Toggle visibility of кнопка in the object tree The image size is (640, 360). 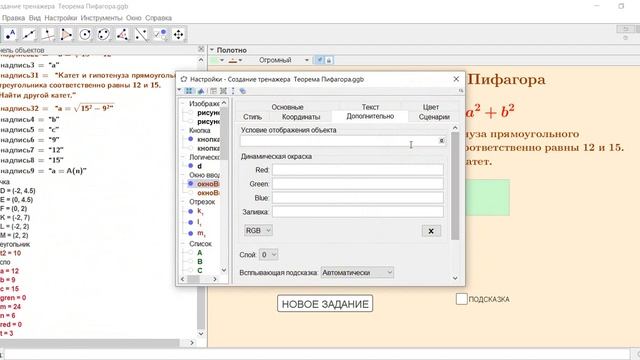[190, 139]
